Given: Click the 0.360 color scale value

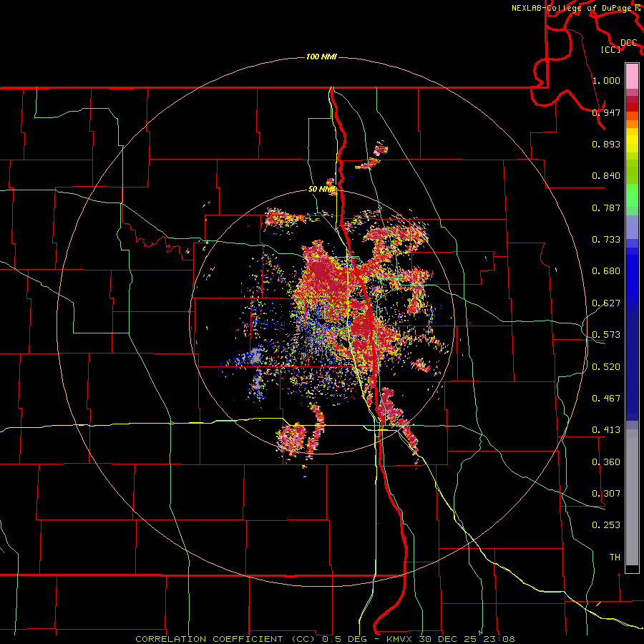Looking at the screenshot, I should tap(606, 462).
